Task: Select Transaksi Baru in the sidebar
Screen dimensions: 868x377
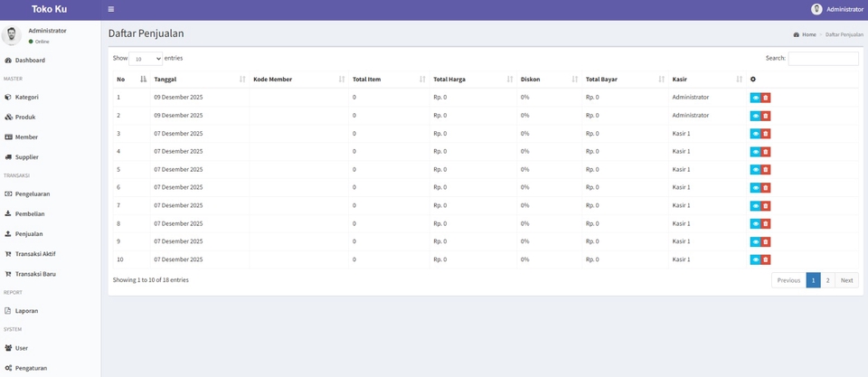Action: coord(35,274)
